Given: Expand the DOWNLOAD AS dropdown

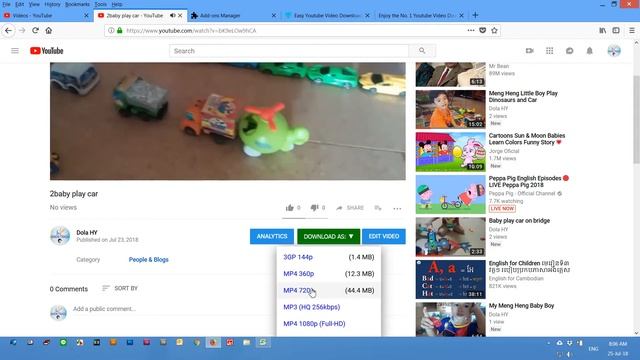Looking at the screenshot, I should coord(329,236).
